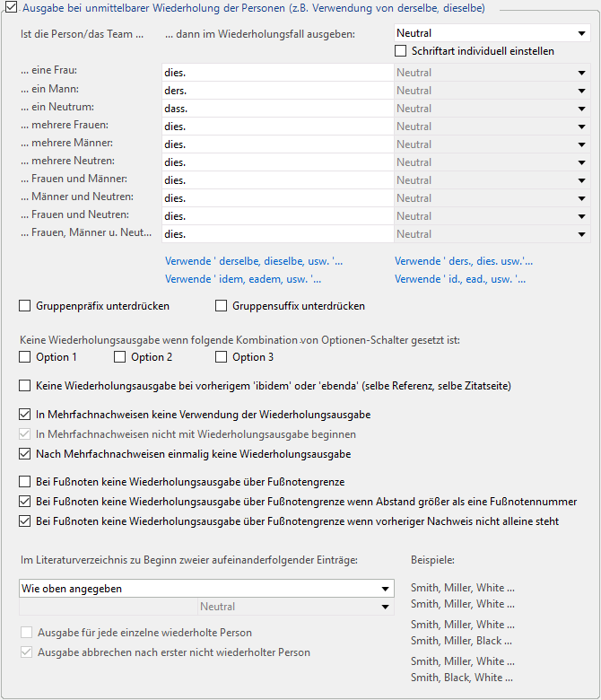This screenshot has height=700, width=601.
Task: Open Neutral dropdown in 'Frauen, Männer u. Neut...' row
Action: (x=492, y=234)
